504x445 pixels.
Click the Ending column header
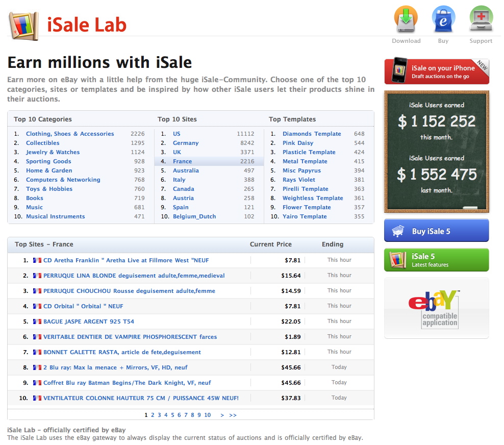[x=333, y=244]
